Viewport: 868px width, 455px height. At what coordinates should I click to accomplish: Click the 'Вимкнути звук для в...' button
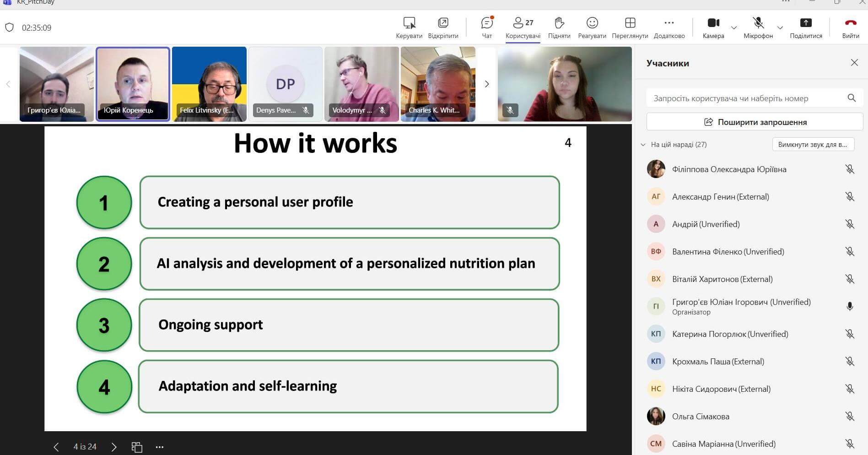tap(813, 145)
